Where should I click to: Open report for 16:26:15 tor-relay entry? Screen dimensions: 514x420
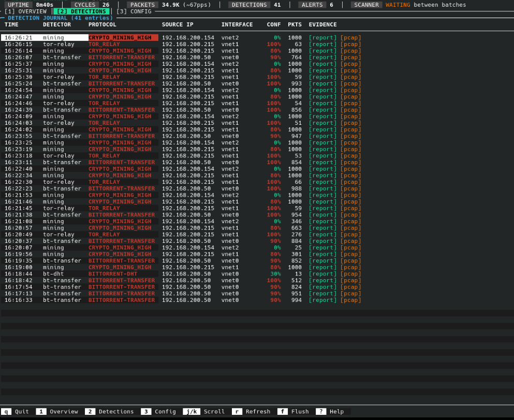click(x=322, y=45)
